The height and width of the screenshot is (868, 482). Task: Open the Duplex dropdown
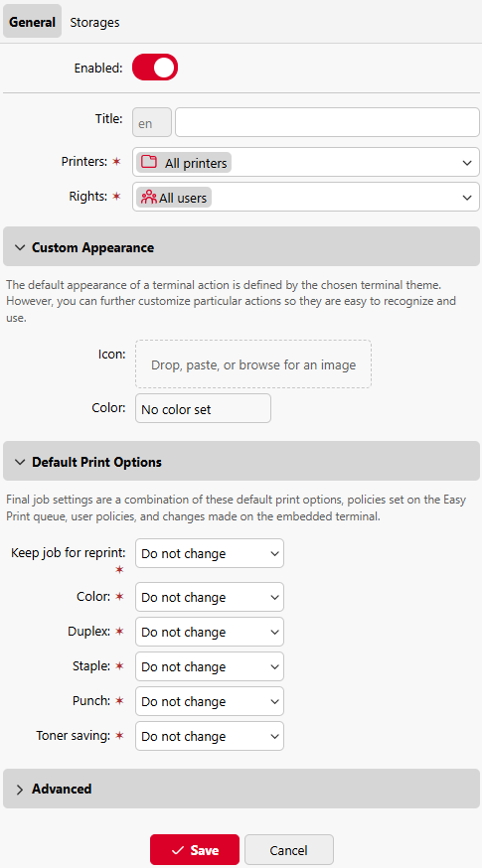210,633
